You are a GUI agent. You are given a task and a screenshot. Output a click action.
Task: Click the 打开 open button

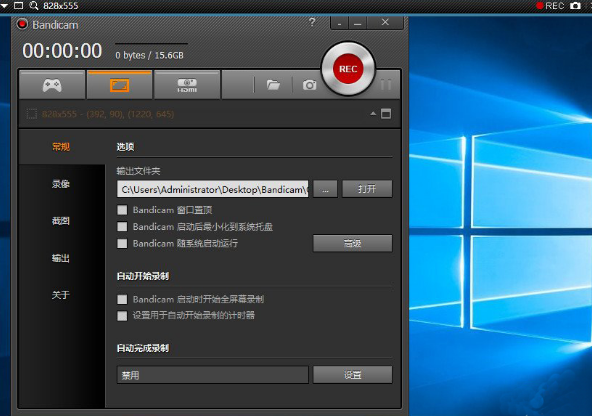pos(367,189)
